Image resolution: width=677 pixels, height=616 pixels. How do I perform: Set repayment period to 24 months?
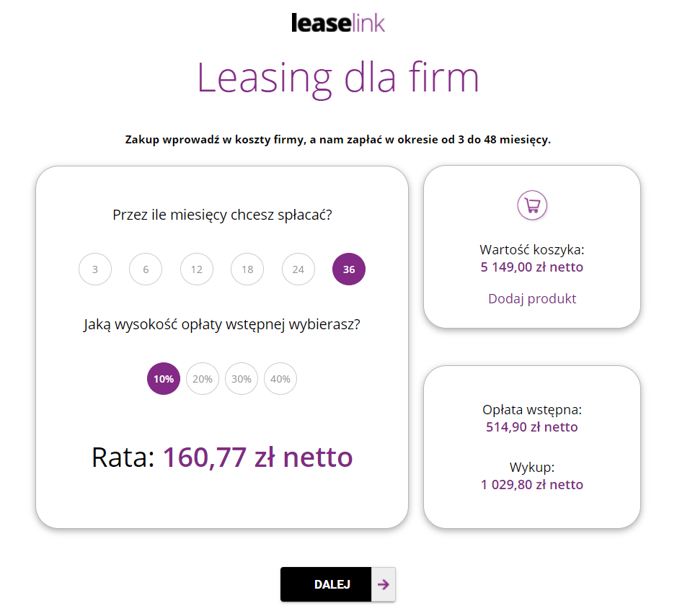point(298,269)
